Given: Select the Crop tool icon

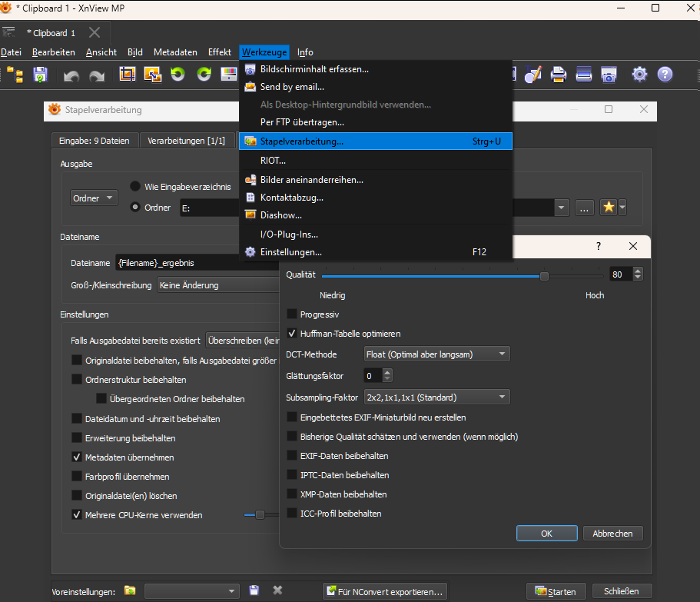Looking at the screenshot, I should pos(128,74).
